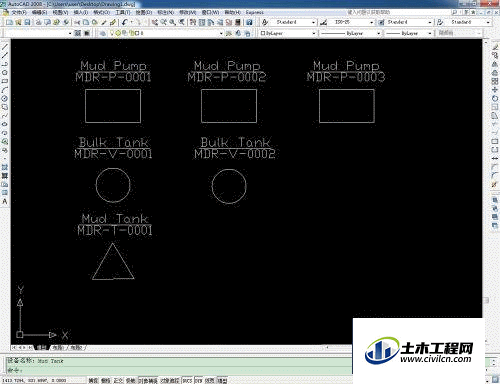Click the command line input area
Screen dimensions: 500x384
pos(179,370)
